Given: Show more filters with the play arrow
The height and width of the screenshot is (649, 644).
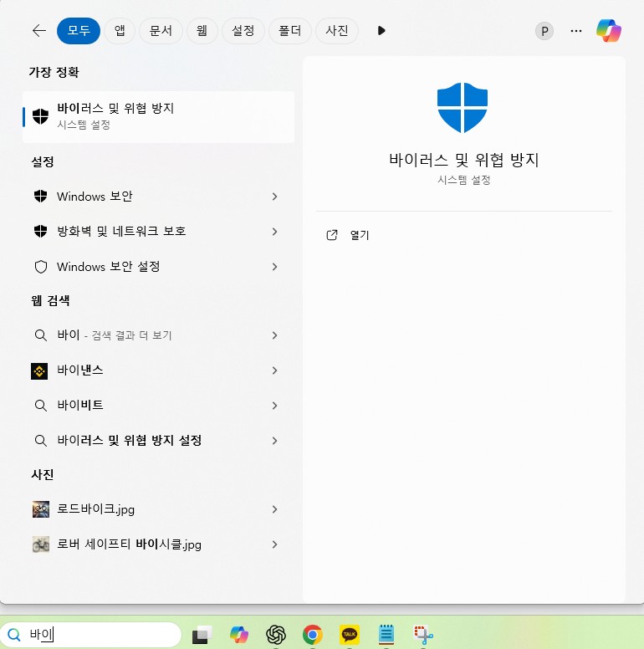Looking at the screenshot, I should (381, 31).
